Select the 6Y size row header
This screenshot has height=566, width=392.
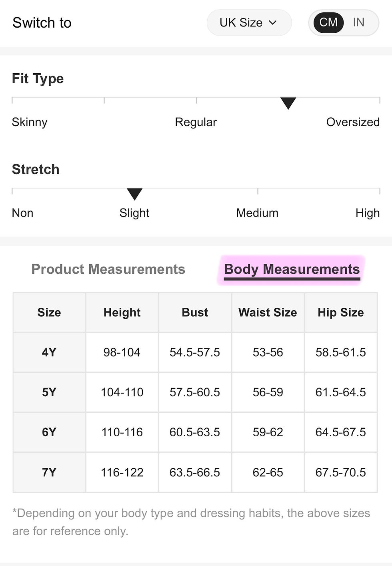49,432
